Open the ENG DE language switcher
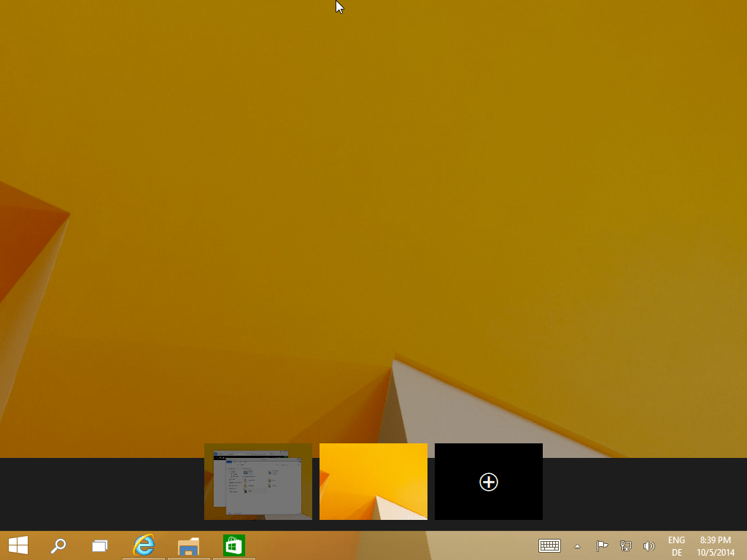This screenshot has width=747, height=560. (677, 545)
